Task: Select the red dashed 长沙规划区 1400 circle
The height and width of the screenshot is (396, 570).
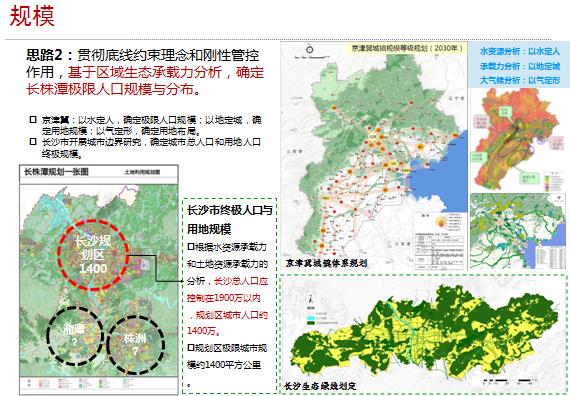Action: 93,255
